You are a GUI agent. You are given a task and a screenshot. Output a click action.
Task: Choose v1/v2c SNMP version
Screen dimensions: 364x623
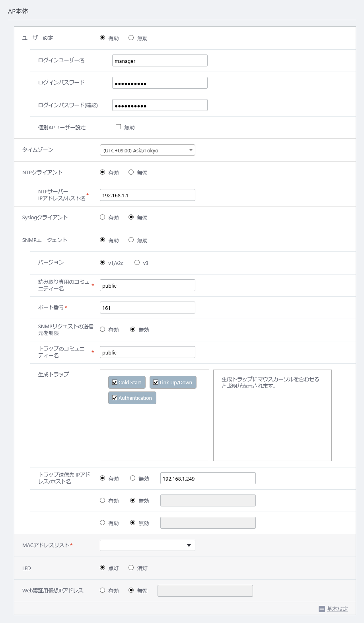coord(102,263)
